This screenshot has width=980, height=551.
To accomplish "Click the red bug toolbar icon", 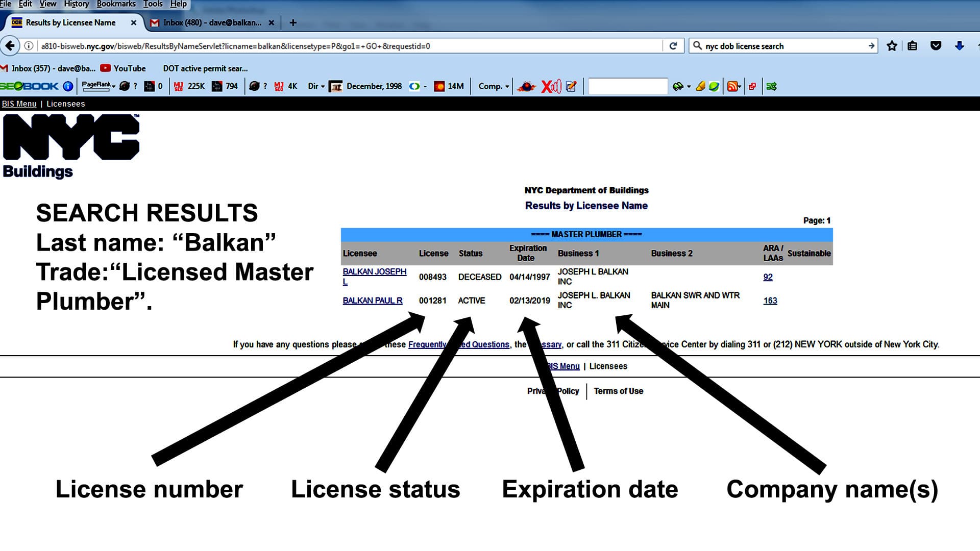I will click(x=526, y=86).
